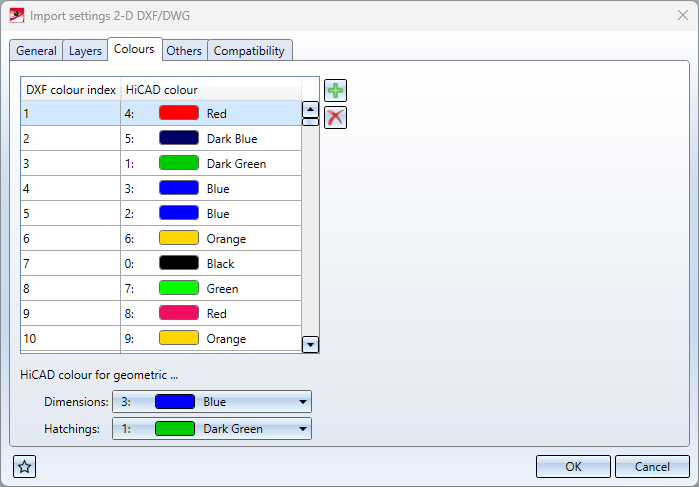The image size is (699, 487).
Task: Select DXF colour index cell 3
Action: coord(70,163)
